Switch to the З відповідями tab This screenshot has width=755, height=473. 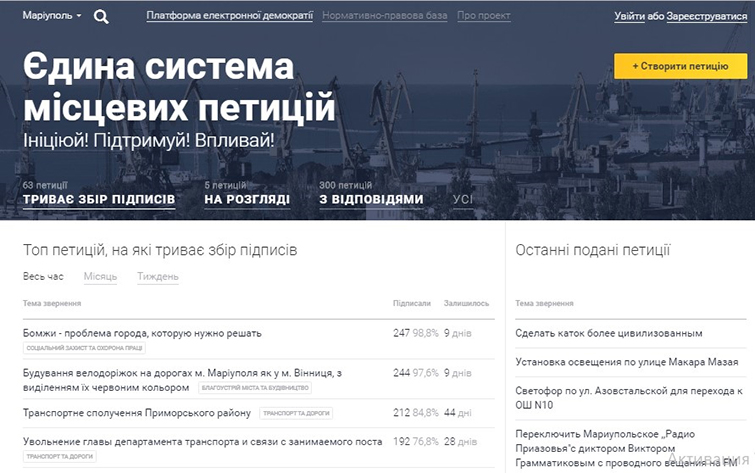371,199
